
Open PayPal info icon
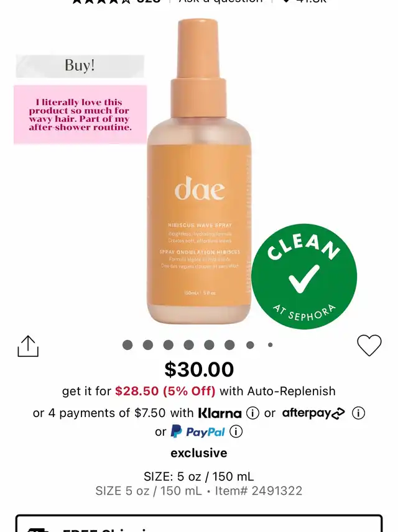236,431
